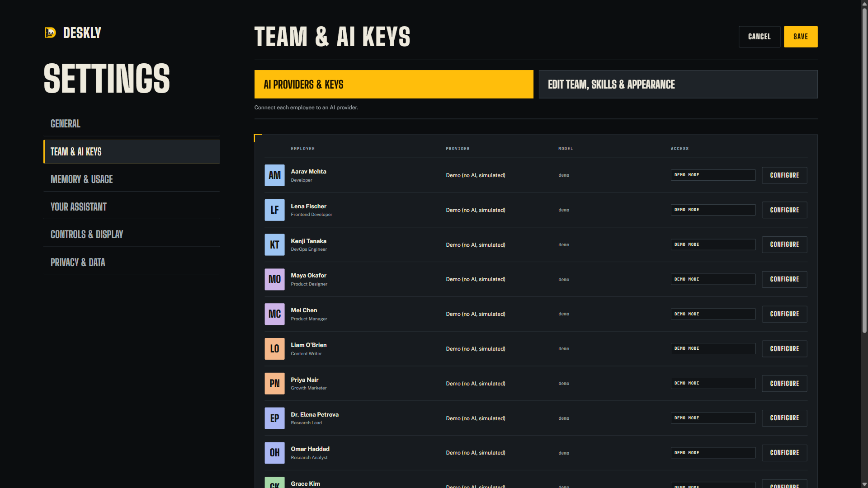Click the 'EMPLOYEE' column header

click(303, 149)
